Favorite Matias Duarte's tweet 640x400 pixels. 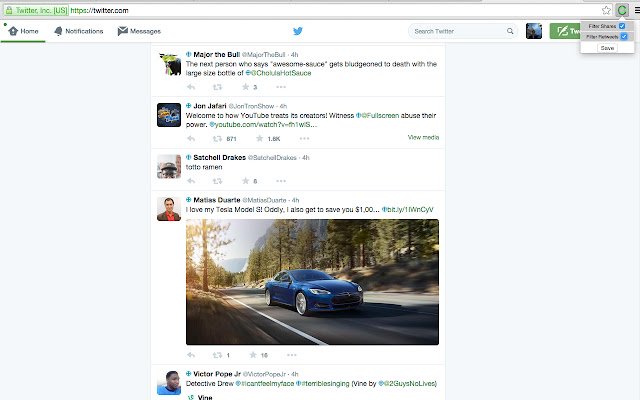253,355
